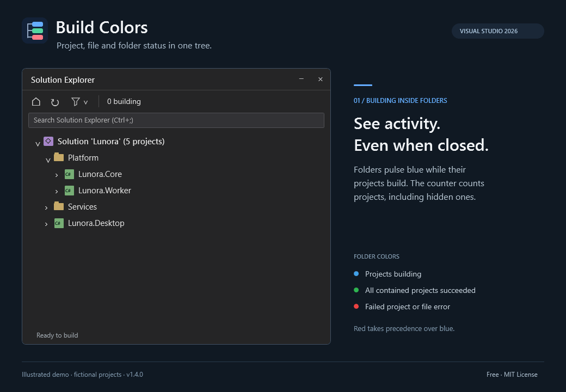Select the Lunora.Core tree item

pyautogui.click(x=100, y=174)
